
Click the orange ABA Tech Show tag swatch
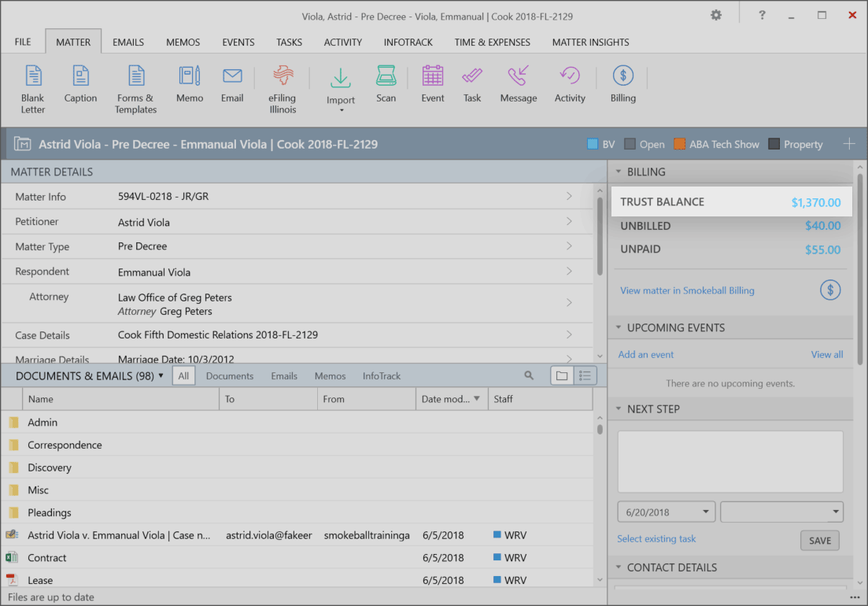click(680, 145)
